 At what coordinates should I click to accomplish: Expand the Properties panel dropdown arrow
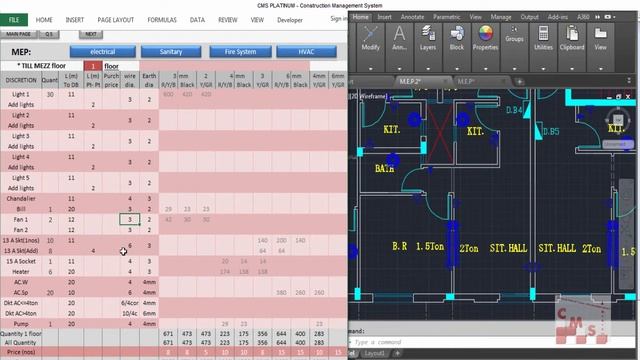tap(485, 69)
